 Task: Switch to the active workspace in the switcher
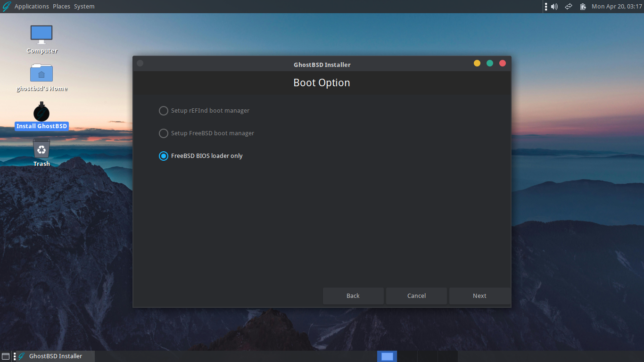click(x=387, y=356)
